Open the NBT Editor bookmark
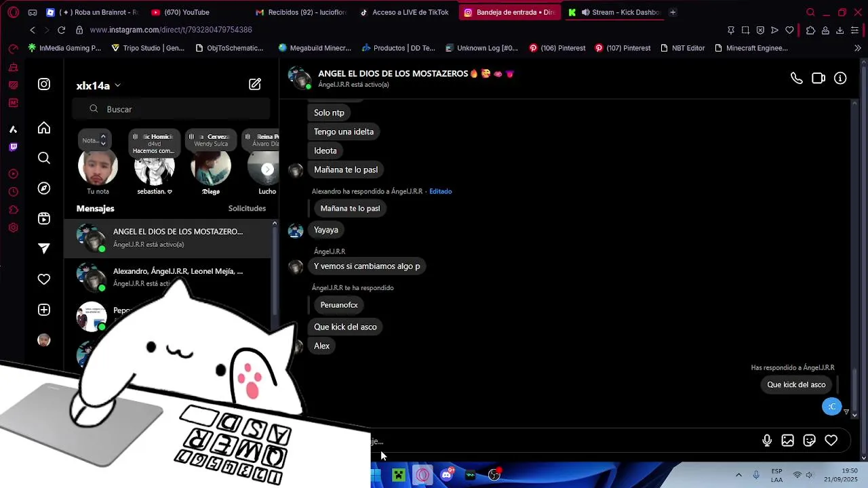This screenshot has height=488, width=868. click(682, 48)
